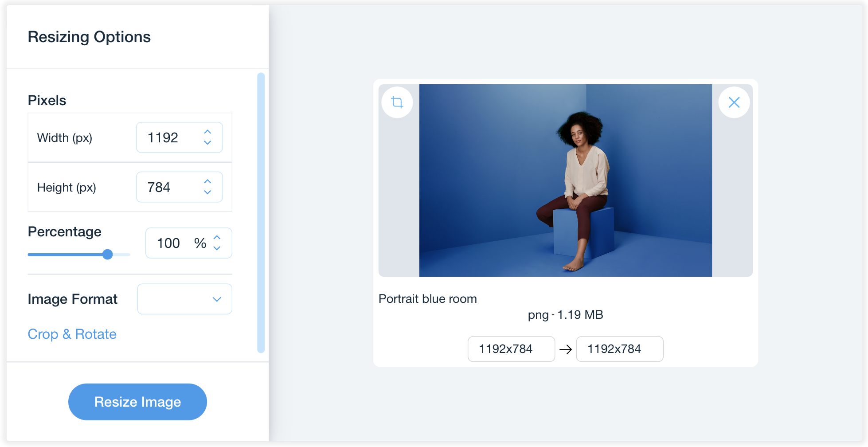The height and width of the screenshot is (447, 868).
Task: Click the Width (px) input field
Action: [x=168, y=138]
